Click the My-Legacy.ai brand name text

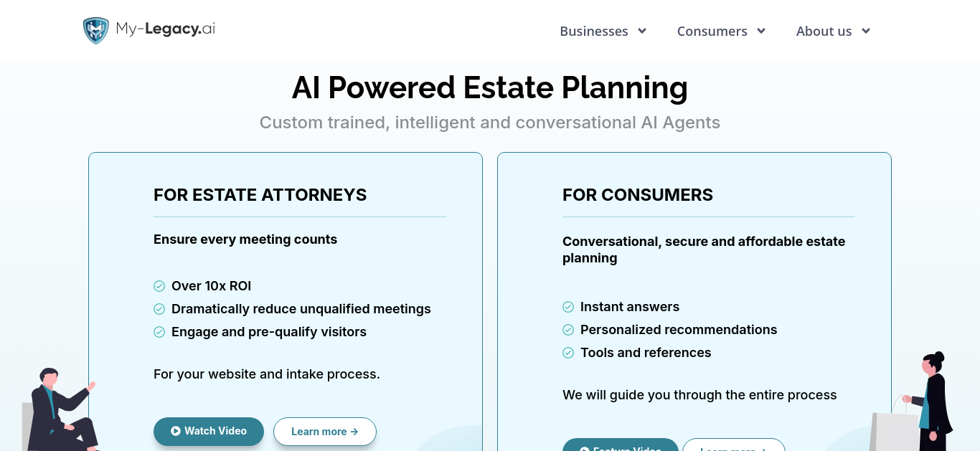(x=166, y=29)
